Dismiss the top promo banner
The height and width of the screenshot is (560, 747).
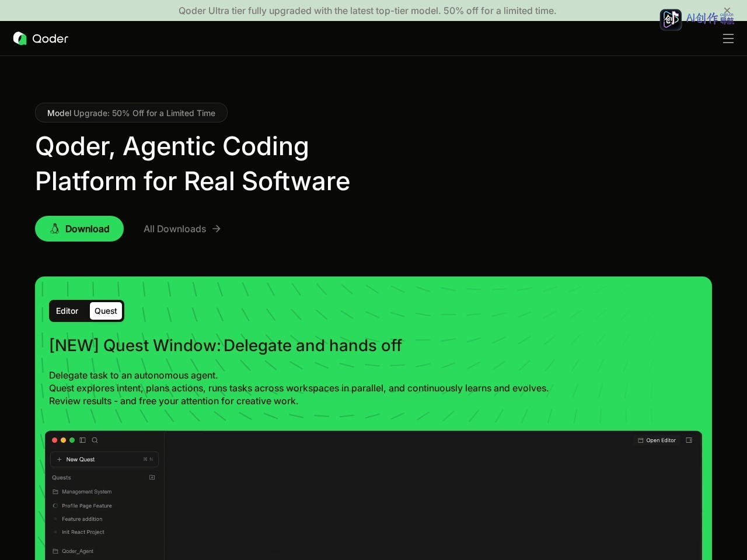727,10
